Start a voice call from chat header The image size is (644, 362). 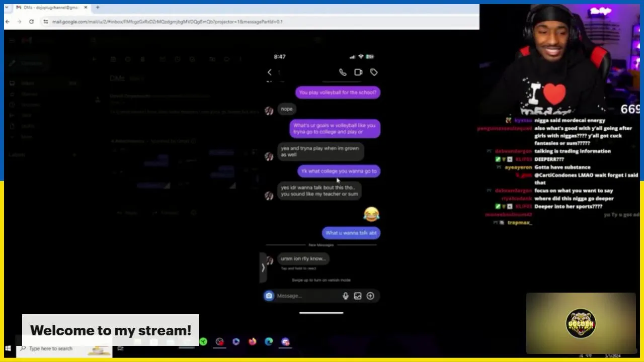click(x=343, y=72)
